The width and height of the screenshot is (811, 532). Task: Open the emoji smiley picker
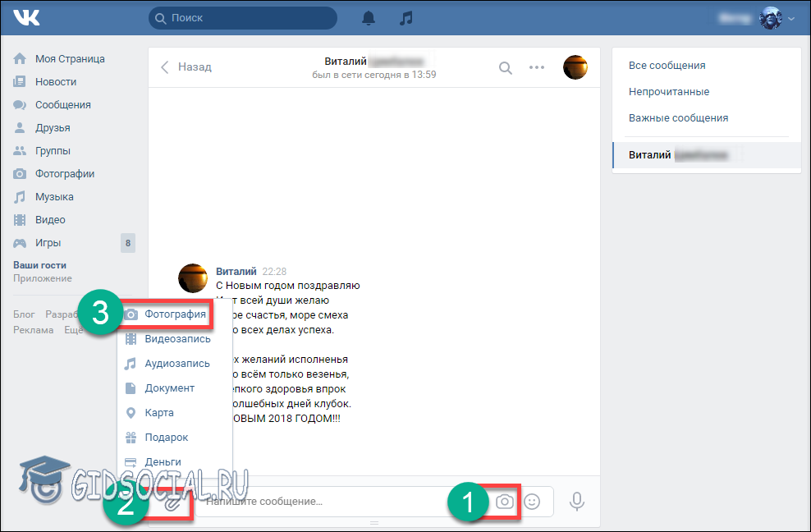532,501
